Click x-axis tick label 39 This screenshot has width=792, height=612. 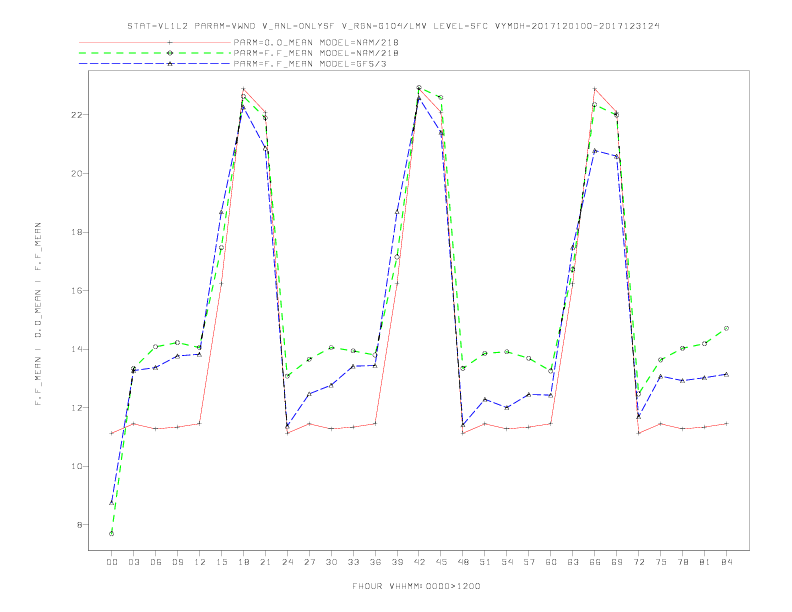point(397,562)
